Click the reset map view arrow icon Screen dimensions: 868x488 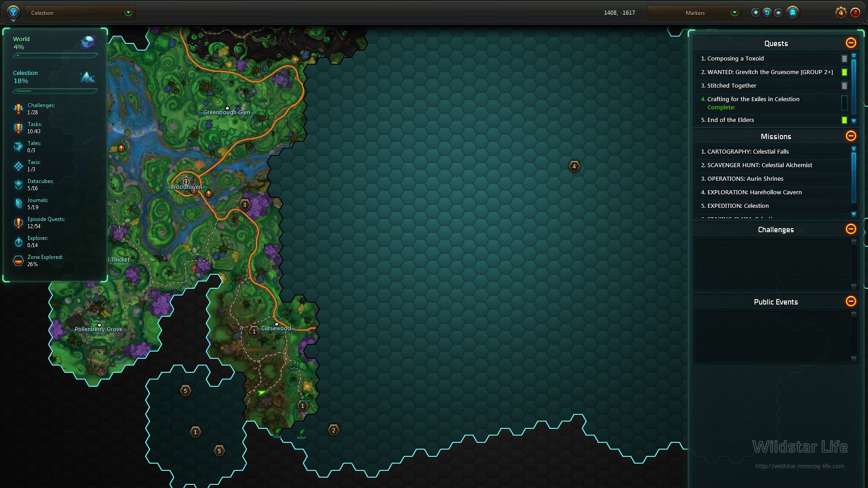(767, 13)
